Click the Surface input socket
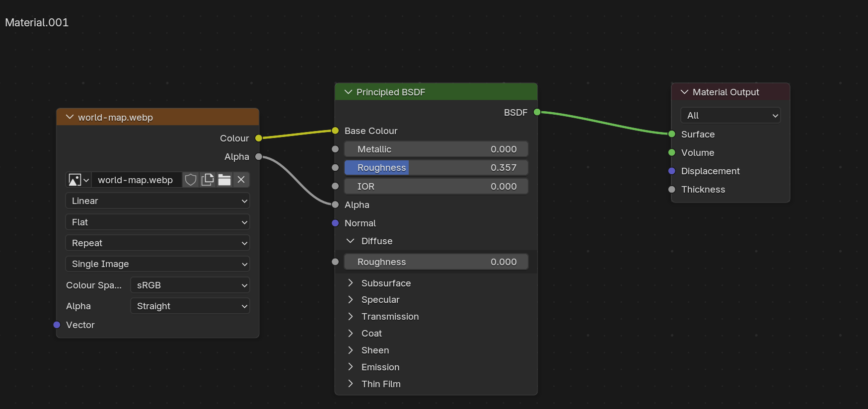The height and width of the screenshot is (409, 868). (x=672, y=134)
